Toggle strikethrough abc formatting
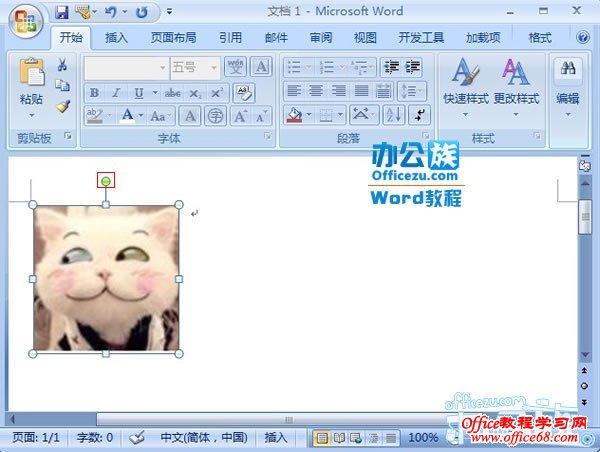This screenshot has height=452, width=600. [x=173, y=93]
